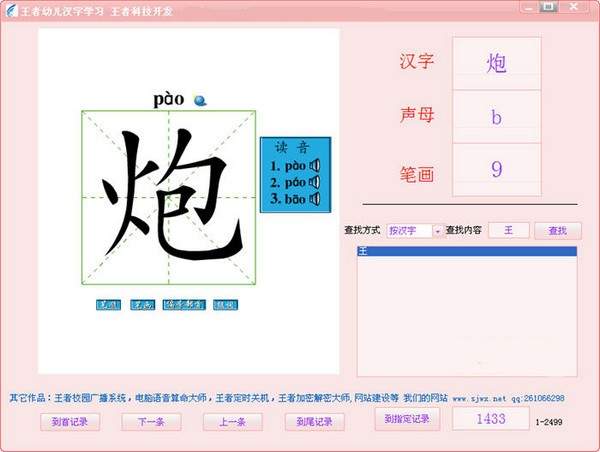Click the 查找 search button
The width and height of the screenshot is (600, 452).
pos(558,231)
